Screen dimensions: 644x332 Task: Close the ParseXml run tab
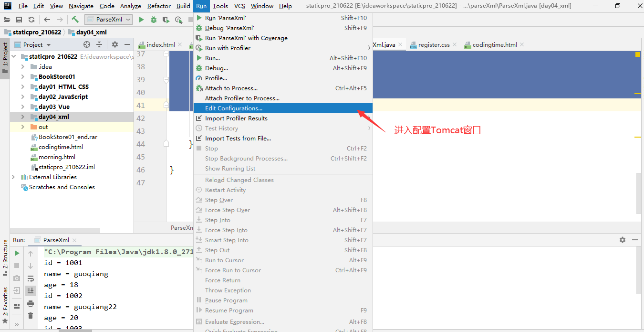click(x=74, y=240)
